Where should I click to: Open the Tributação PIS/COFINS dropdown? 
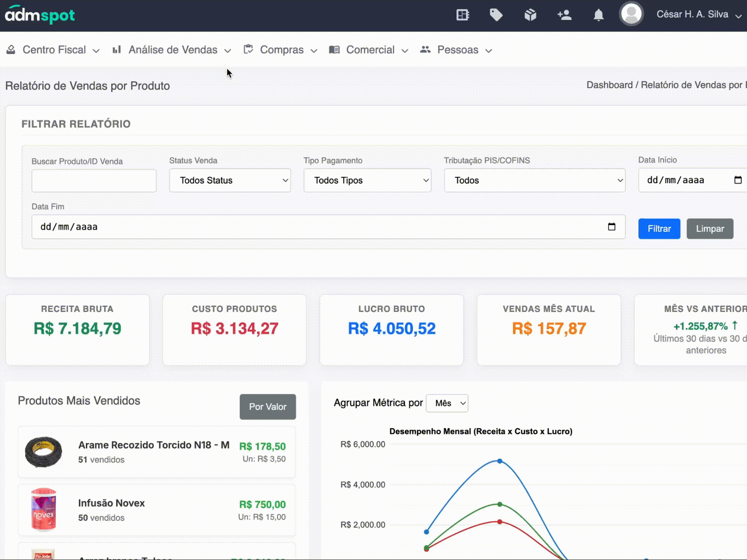click(x=535, y=180)
